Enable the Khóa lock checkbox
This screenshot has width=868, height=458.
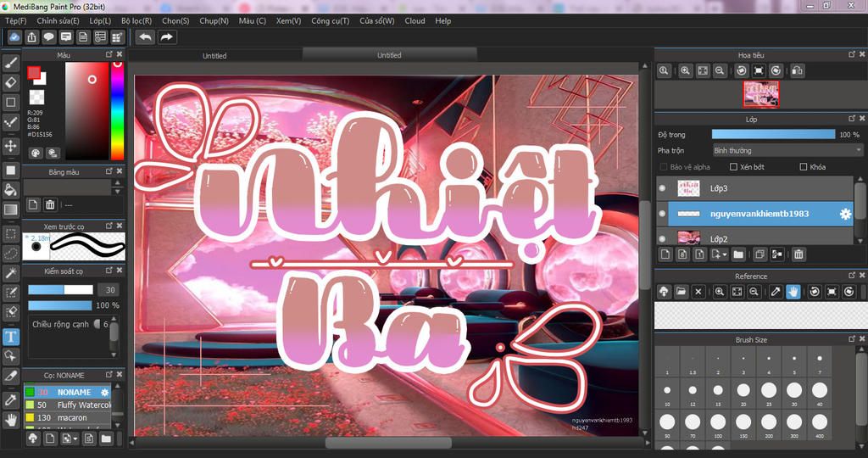pyautogui.click(x=804, y=167)
